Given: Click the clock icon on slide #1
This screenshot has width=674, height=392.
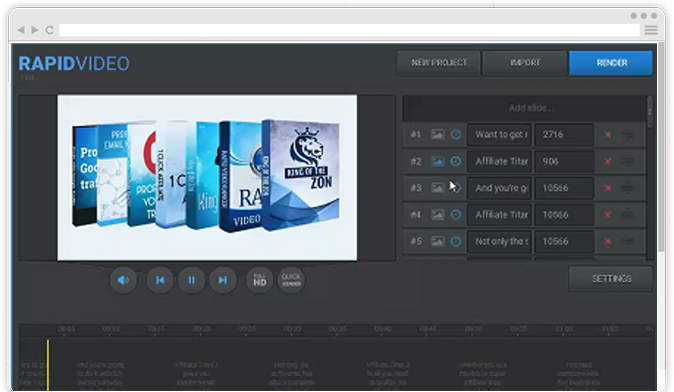Looking at the screenshot, I should click(456, 135).
